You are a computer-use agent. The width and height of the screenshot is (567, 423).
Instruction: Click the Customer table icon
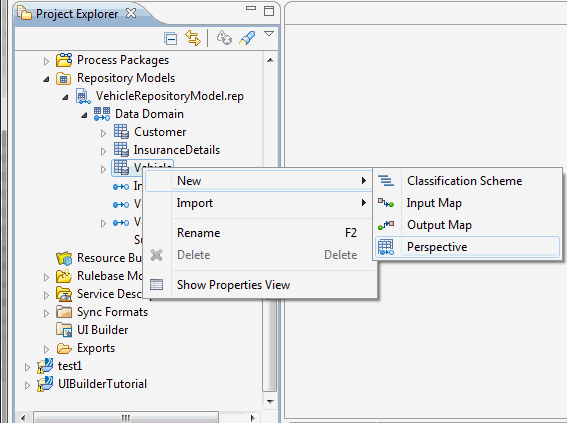coord(121,132)
